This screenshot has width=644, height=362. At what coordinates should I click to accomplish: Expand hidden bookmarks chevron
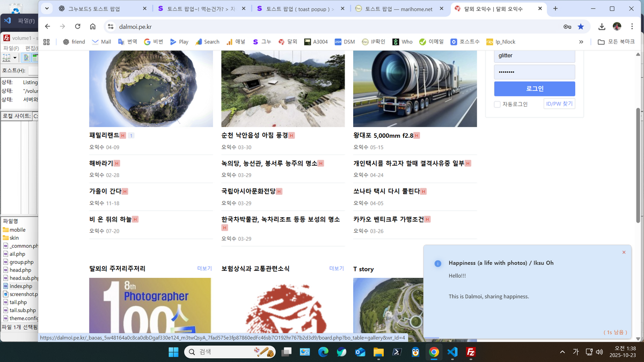click(x=581, y=42)
